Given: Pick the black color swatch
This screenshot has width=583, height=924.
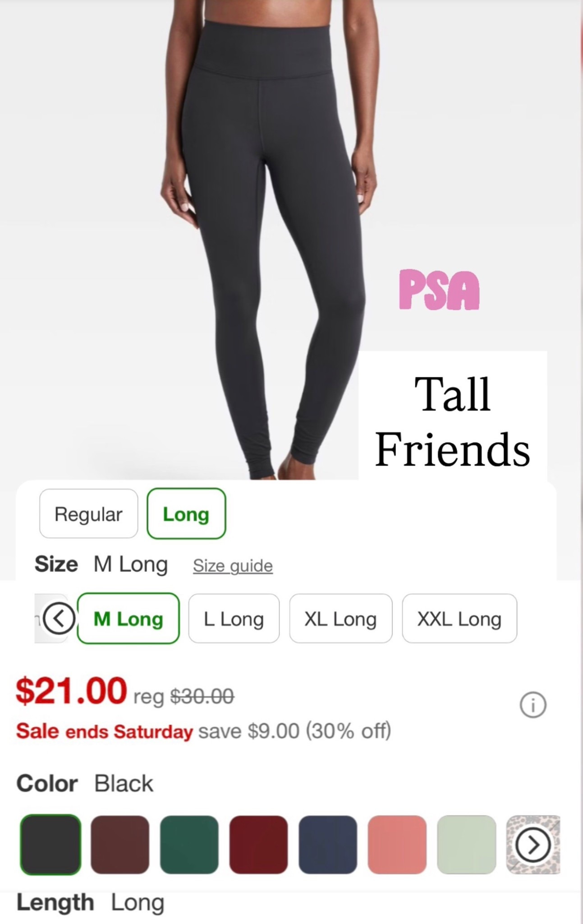Looking at the screenshot, I should (50, 845).
